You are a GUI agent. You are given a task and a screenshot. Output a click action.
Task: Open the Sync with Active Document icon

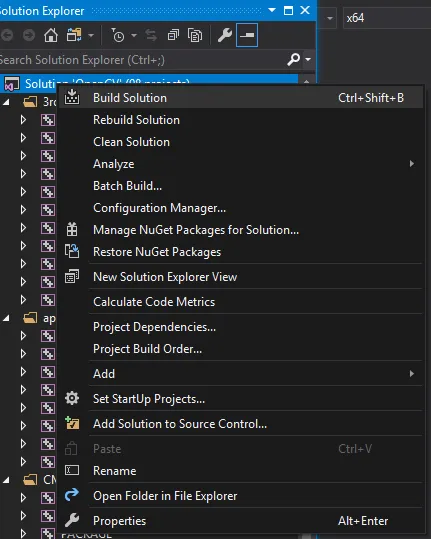click(x=151, y=35)
